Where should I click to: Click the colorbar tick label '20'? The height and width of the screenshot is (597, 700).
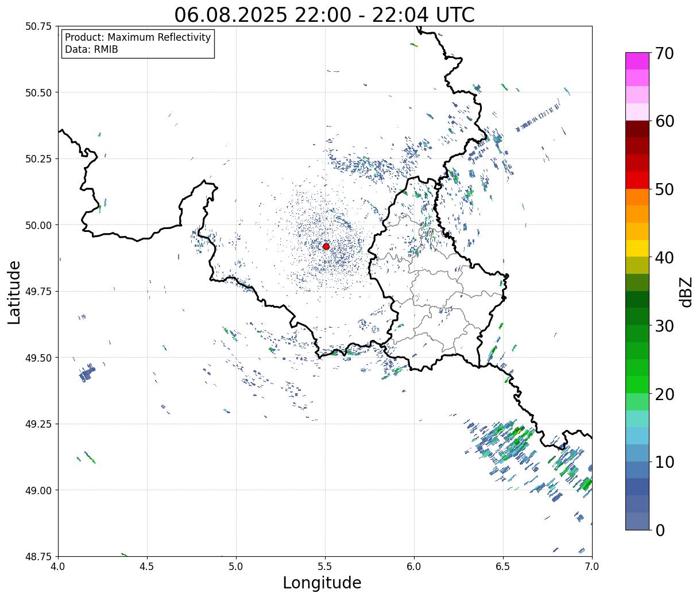[664, 394]
